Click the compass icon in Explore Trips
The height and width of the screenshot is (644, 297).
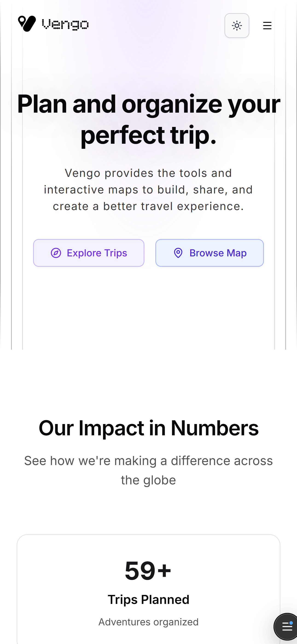tap(56, 253)
